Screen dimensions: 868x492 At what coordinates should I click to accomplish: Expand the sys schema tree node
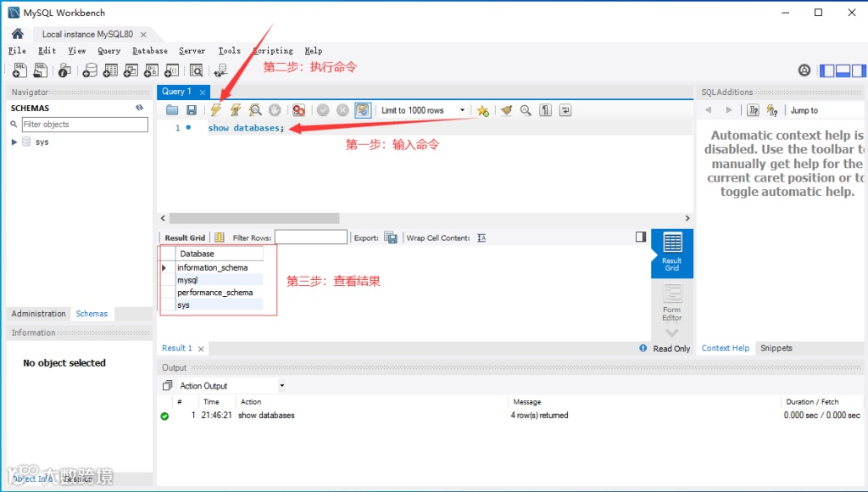coord(14,142)
